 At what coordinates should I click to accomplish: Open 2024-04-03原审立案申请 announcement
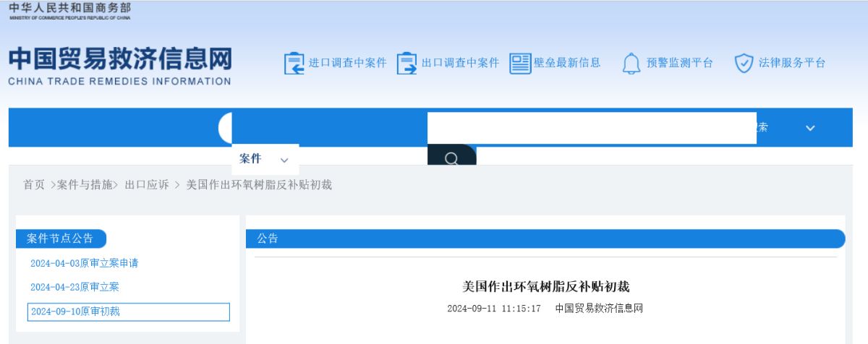coord(84,263)
